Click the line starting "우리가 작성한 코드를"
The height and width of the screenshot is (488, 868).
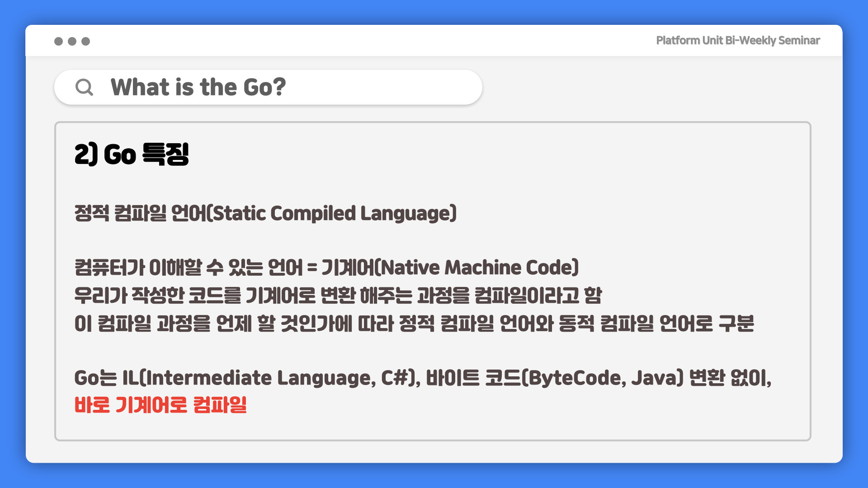pyautogui.click(x=338, y=296)
